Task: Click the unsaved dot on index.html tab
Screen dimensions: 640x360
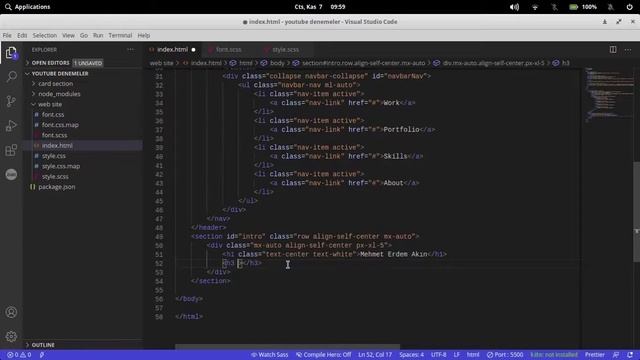Action: click(193, 50)
